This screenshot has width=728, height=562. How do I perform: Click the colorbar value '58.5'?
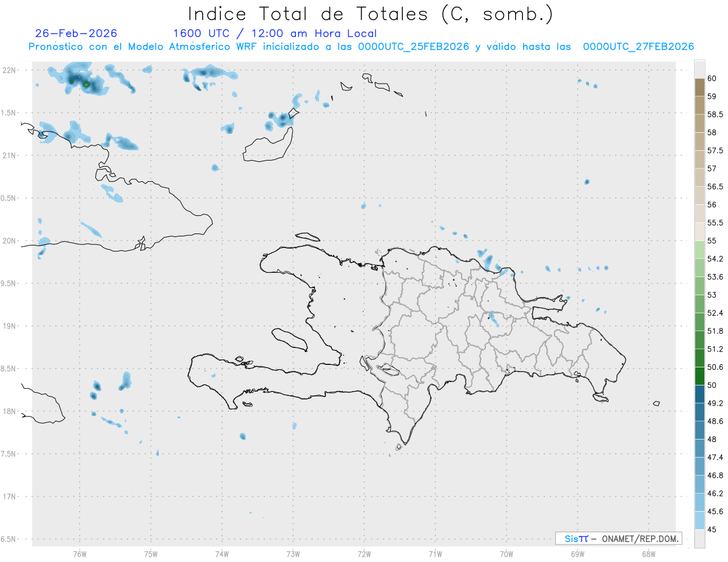click(x=715, y=114)
